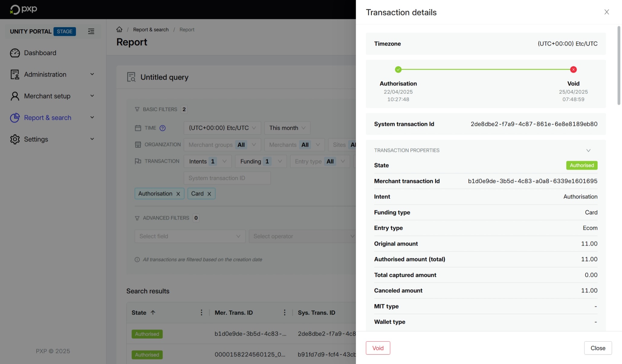The image size is (622, 364).
Task: Collapse the Transaction Properties section
Action: (x=588, y=150)
